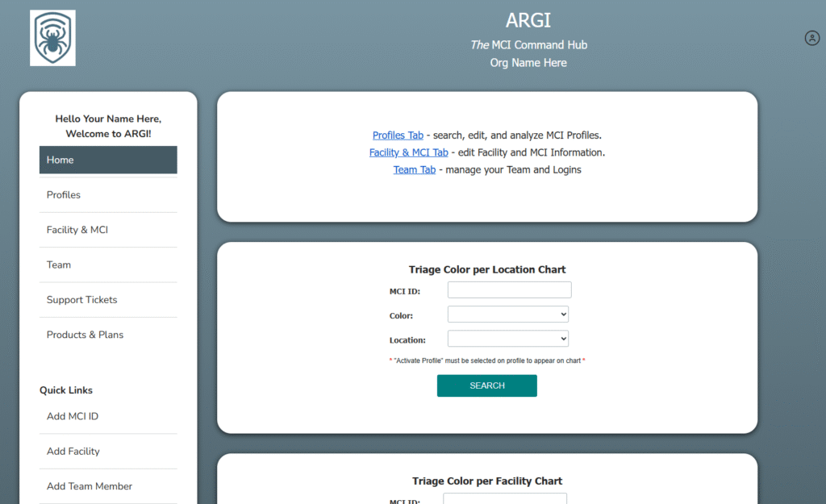Viewport: 826px width, 504px height.
Task: Click the ARGI spider shield logo
Action: click(52, 38)
